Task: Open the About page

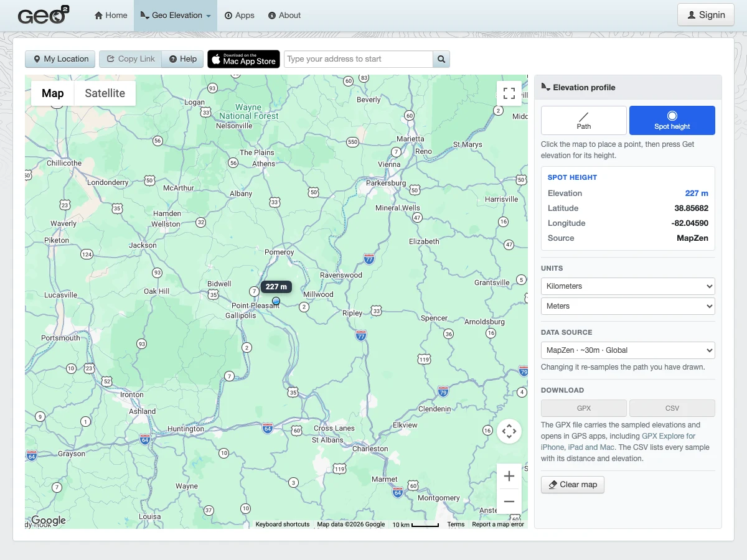Action: point(284,15)
